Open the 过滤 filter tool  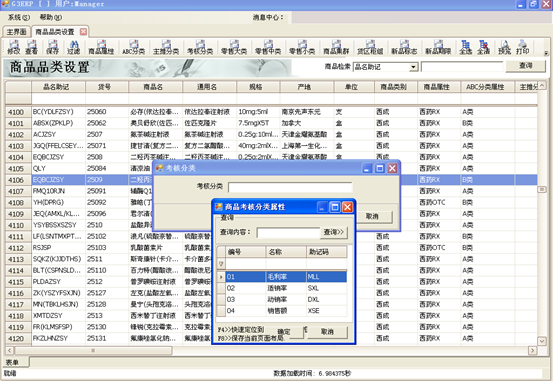pyautogui.click(x=74, y=47)
